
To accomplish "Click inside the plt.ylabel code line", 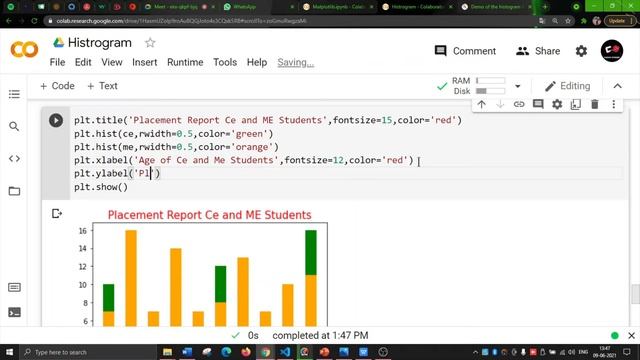I will 117,173.
